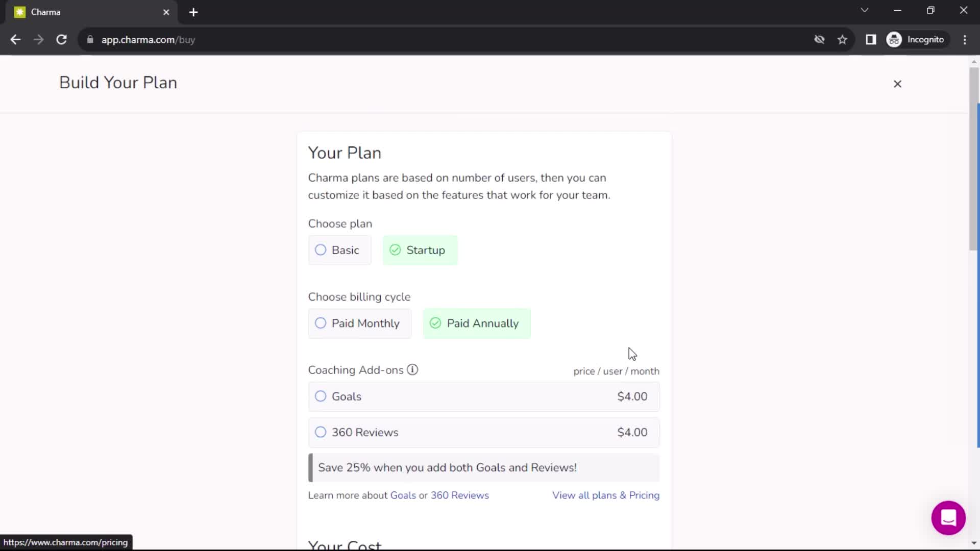Open View all plans & Pricing link

606,495
